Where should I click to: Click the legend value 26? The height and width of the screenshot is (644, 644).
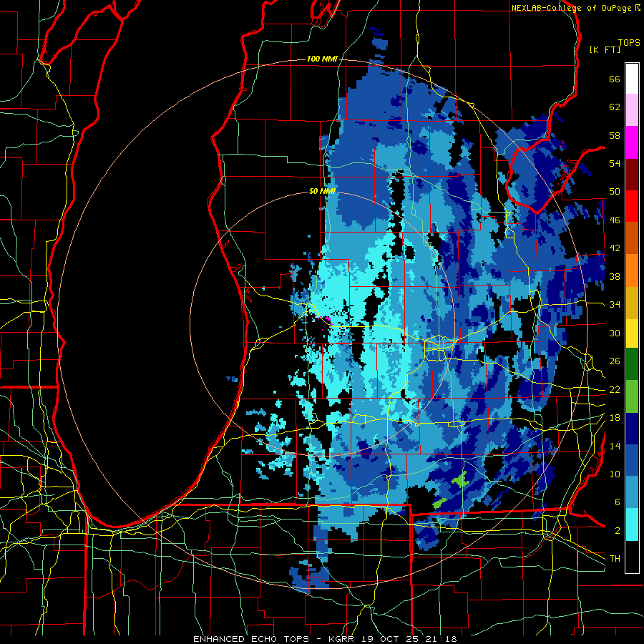click(x=615, y=361)
